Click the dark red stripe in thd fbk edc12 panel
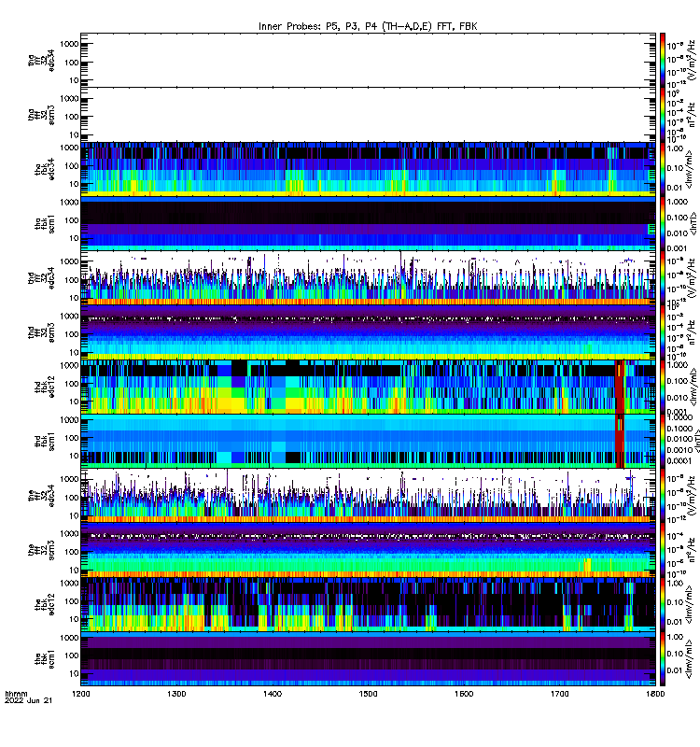The width and height of the screenshot is (700, 747). tap(620, 387)
